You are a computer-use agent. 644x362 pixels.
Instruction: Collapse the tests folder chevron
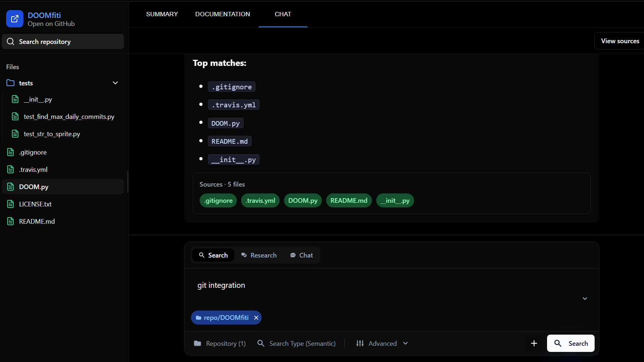115,83
